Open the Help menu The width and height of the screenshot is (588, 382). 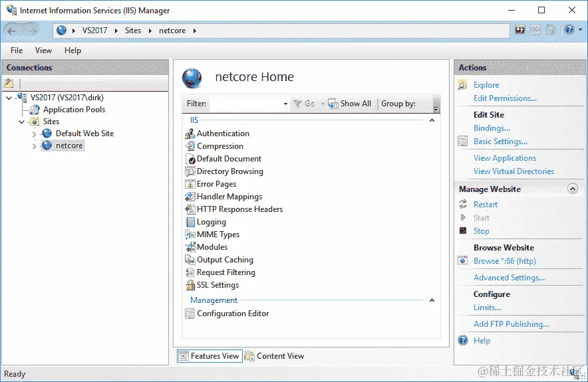click(73, 50)
